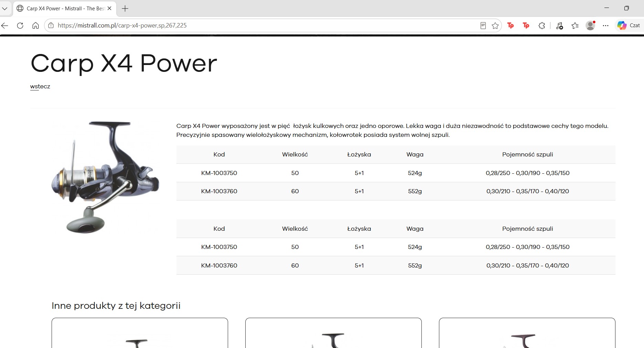Click the product description paragraph text

[393, 130]
